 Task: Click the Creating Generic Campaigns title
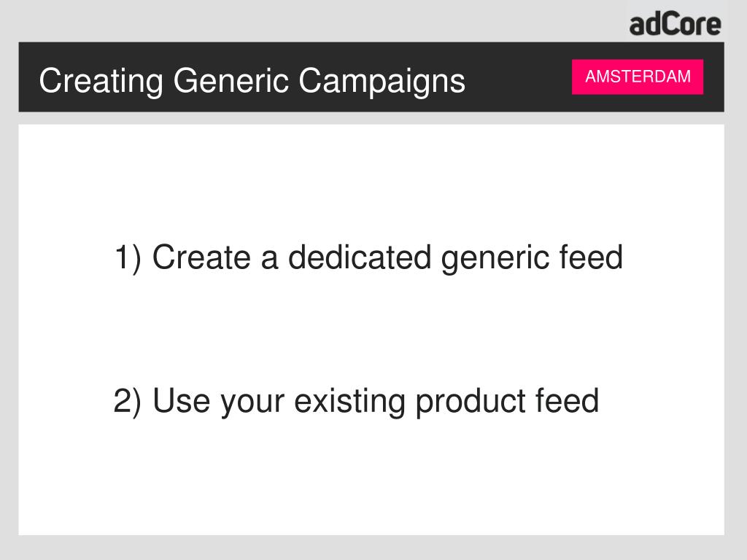click(252, 81)
